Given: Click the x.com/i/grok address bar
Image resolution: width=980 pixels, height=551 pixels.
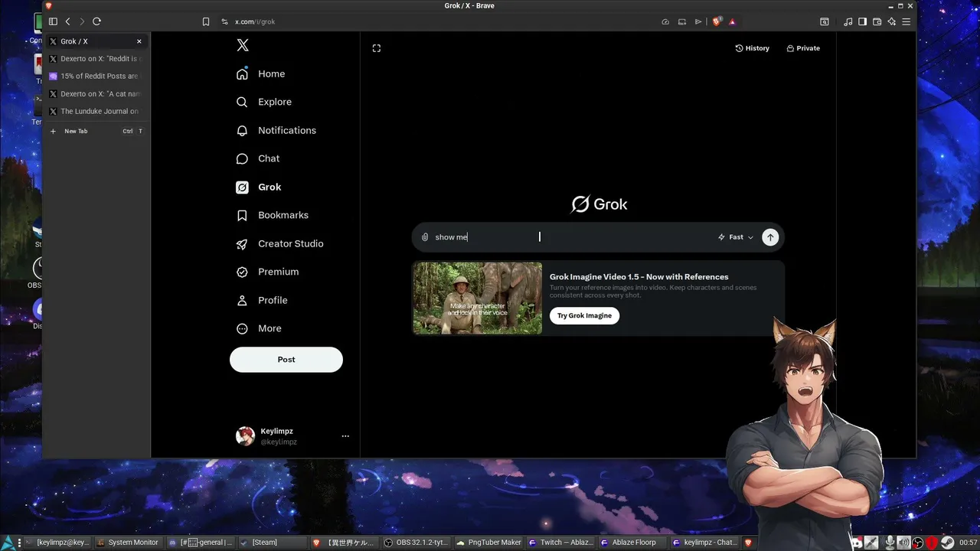Looking at the screenshot, I should pos(255,21).
